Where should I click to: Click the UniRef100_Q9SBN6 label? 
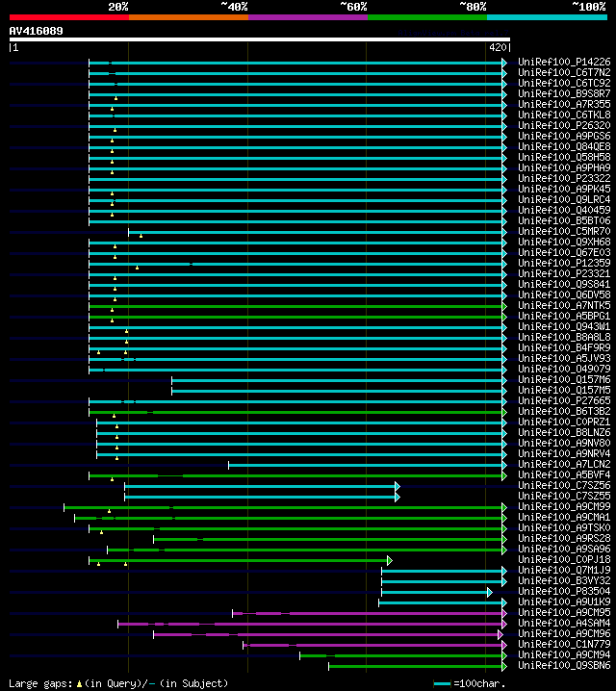(564, 665)
